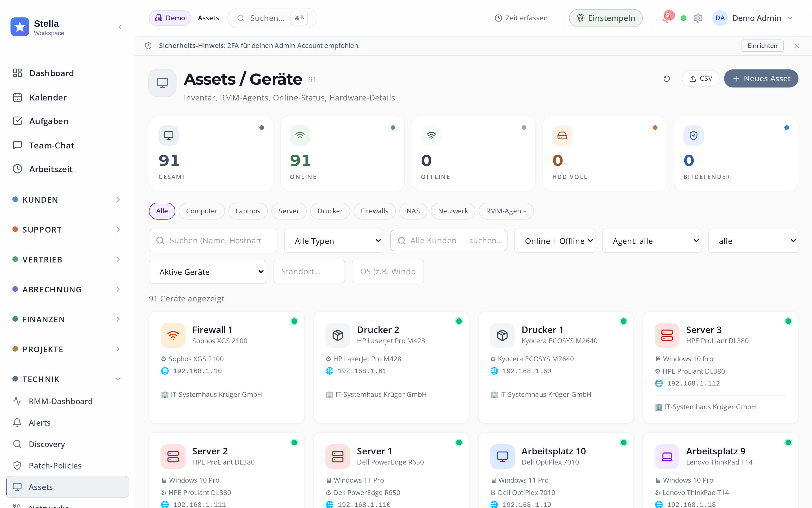Click the refresh icon beside CSV
Viewport: 812px width, 508px height.
click(667, 79)
